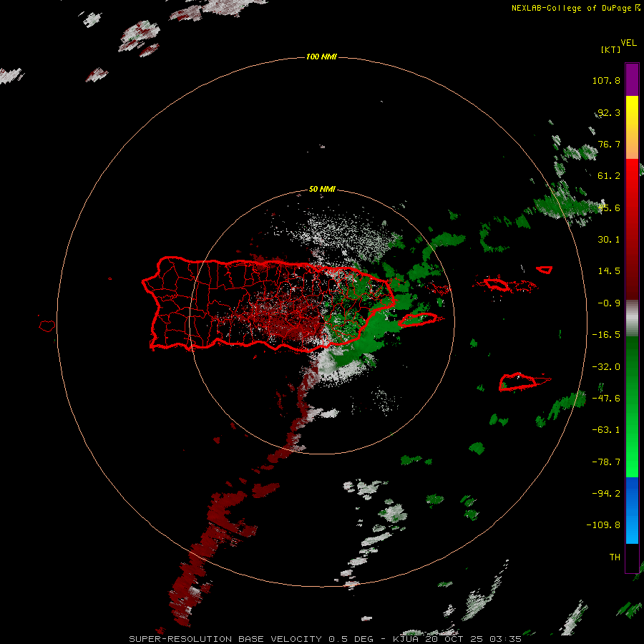Click the 14.5 legend value
The image size is (644, 644).
(609, 271)
